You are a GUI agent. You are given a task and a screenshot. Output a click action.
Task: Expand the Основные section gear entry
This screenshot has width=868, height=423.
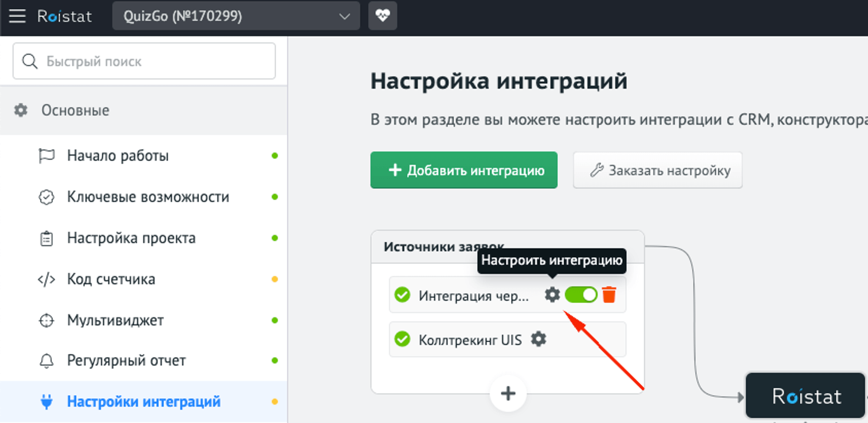(75, 110)
